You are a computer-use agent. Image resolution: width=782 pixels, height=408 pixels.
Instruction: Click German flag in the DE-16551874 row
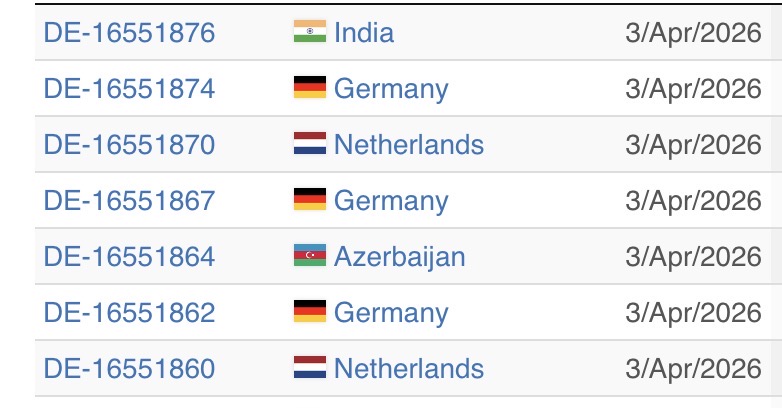click(x=310, y=88)
